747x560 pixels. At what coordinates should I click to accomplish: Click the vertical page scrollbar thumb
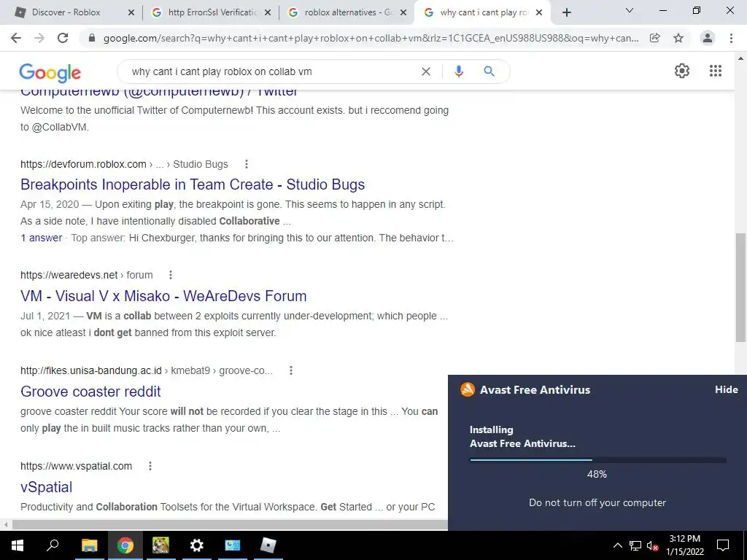[x=740, y=287]
